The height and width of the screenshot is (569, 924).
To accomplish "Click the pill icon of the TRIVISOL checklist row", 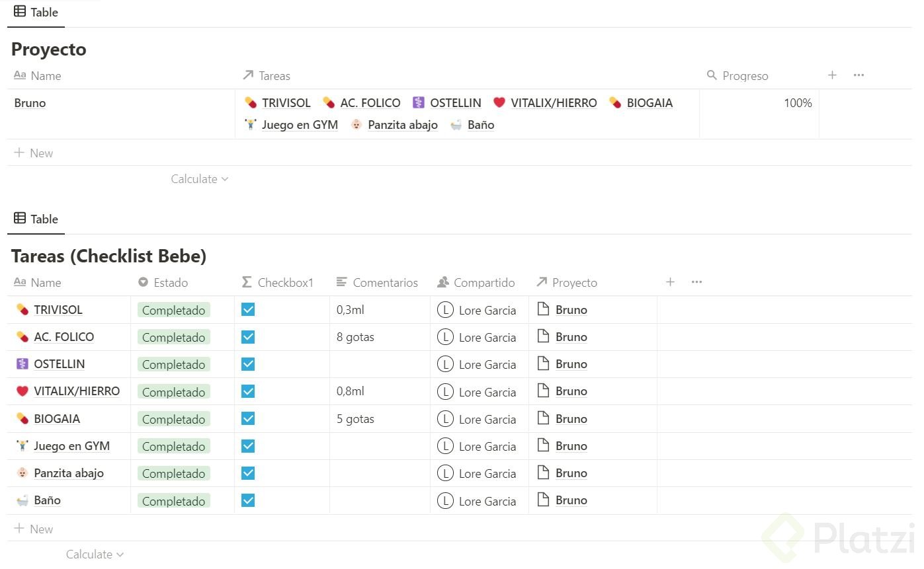I will click(22, 309).
